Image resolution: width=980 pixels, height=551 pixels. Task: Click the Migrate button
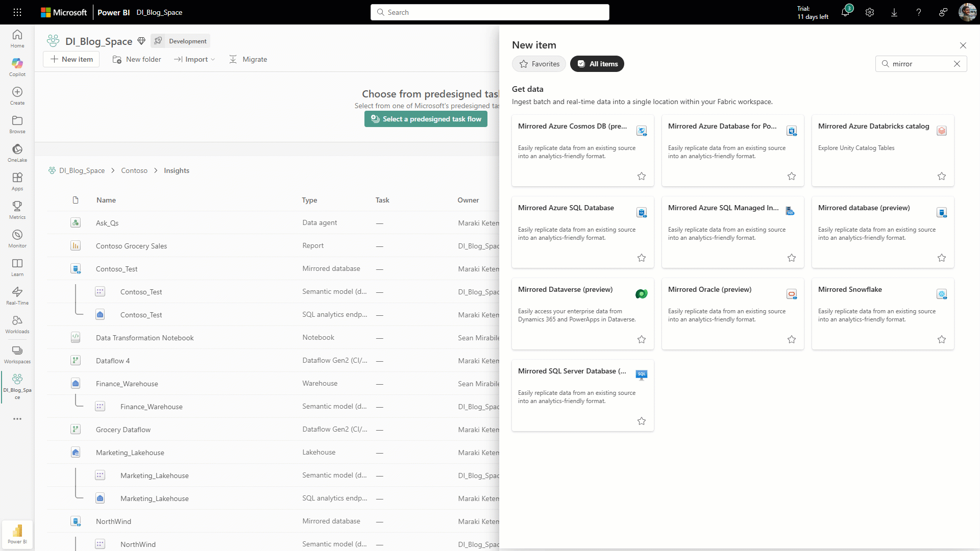click(248, 59)
